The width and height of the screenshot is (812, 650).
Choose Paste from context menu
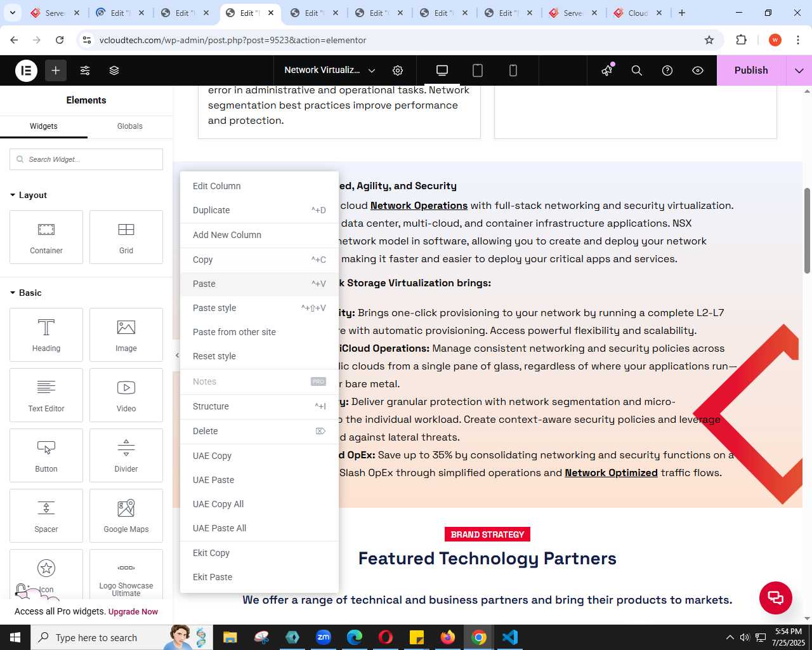[259, 284]
